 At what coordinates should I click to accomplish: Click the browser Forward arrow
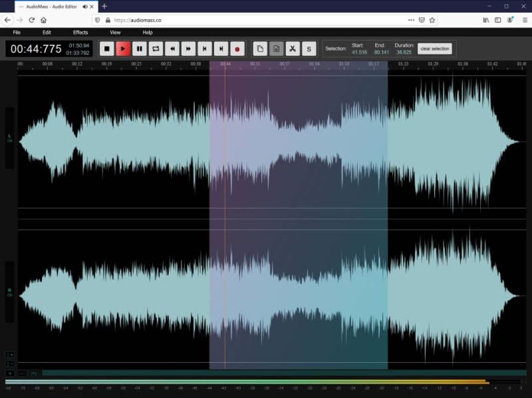click(20, 20)
